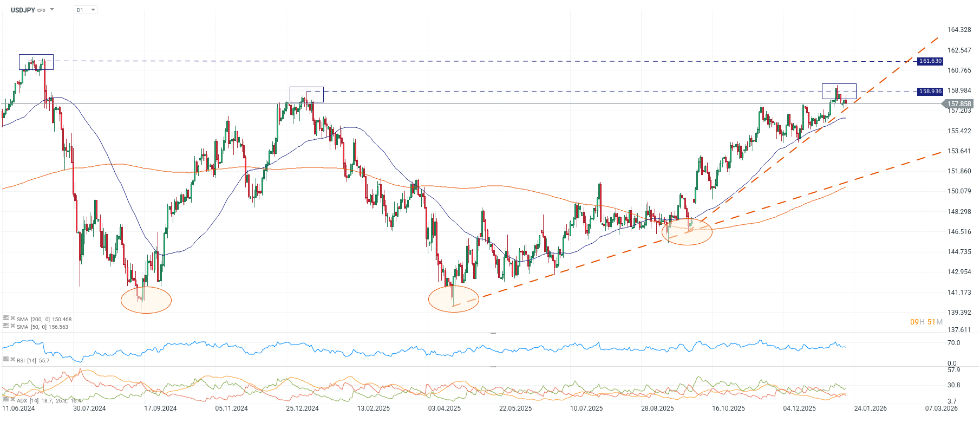Viewport: 980px width, 422px height.
Task: Click the 03.04.2025 date on time axis
Action: pyautogui.click(x=444, y=408)
